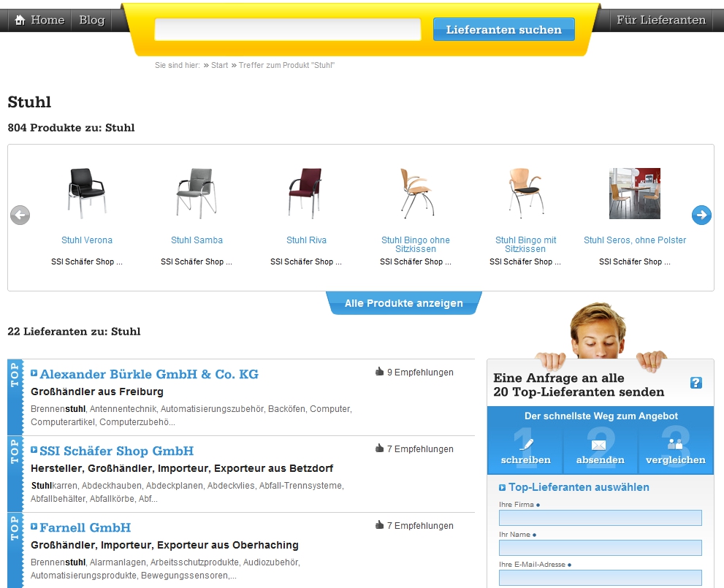Click thumbs-up icon in SSI Schäfer row
This screenshot has height=588, width=724.
(x=380, y=448)
